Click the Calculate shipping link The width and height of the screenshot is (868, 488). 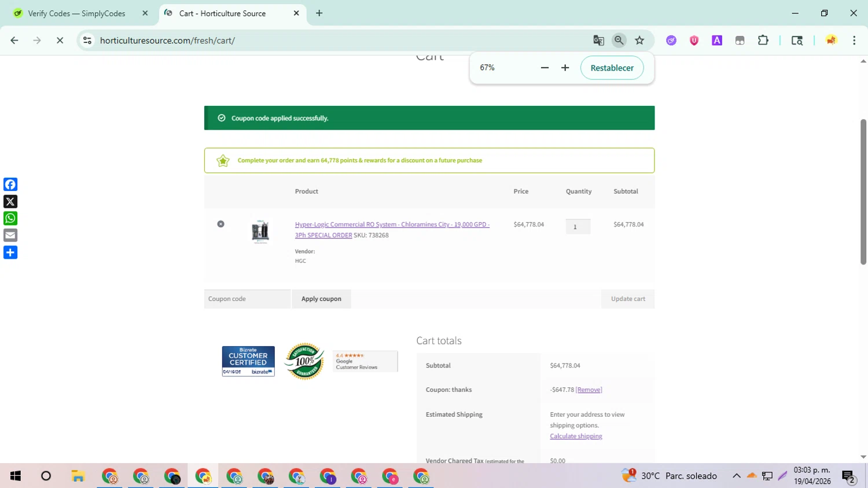pos(576,436)
